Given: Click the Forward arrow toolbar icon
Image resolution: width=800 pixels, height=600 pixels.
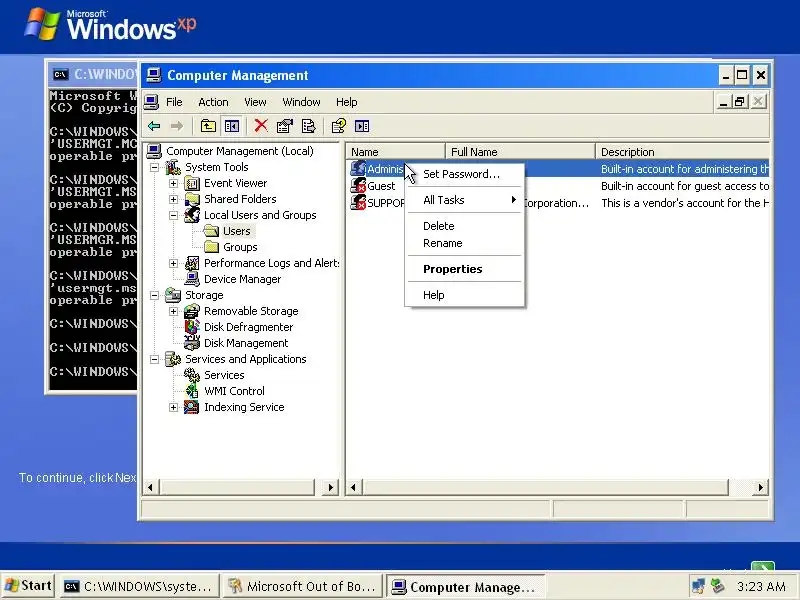Looking at the screenshot, I should [177, 126].
